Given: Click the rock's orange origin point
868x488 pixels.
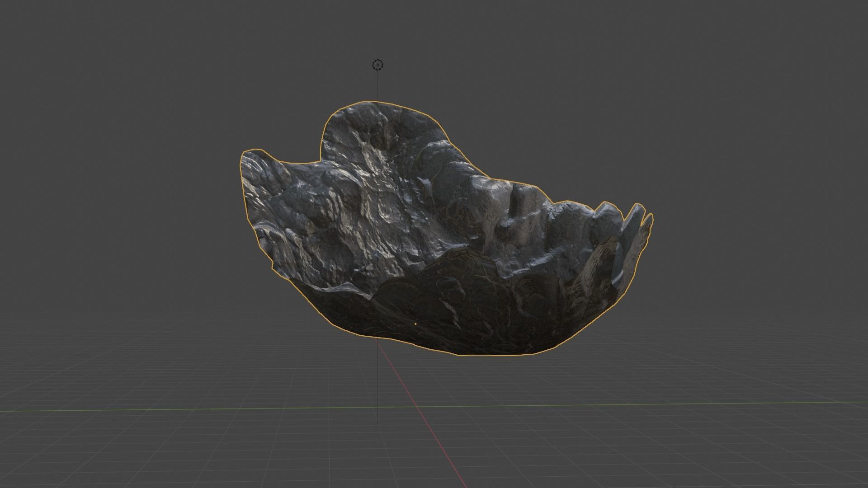Looking at the screenshot, I should 415,324.
